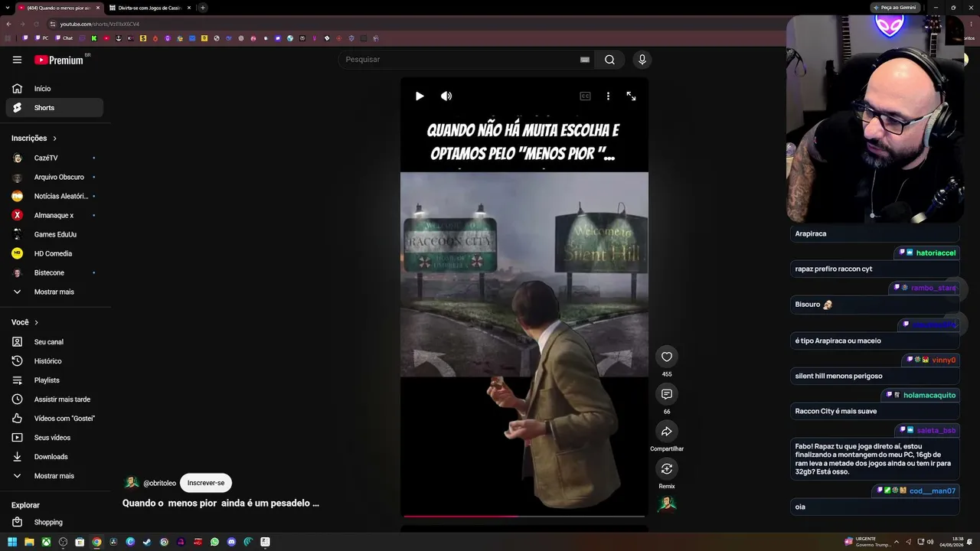
Task: Open Downloads in the sidebar
Action: click(54, 457)
